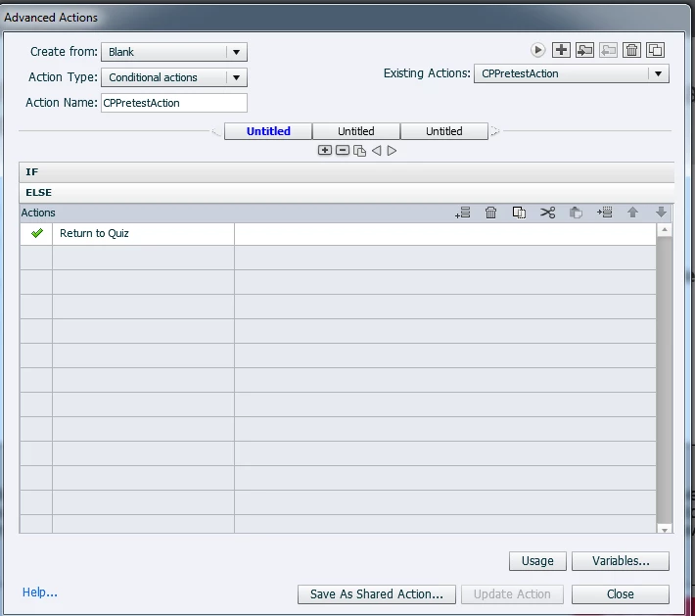Click the scrollbar down arrow
Image resolution: width=695 pixels, height=616 pixels.
tap(665, 529)
